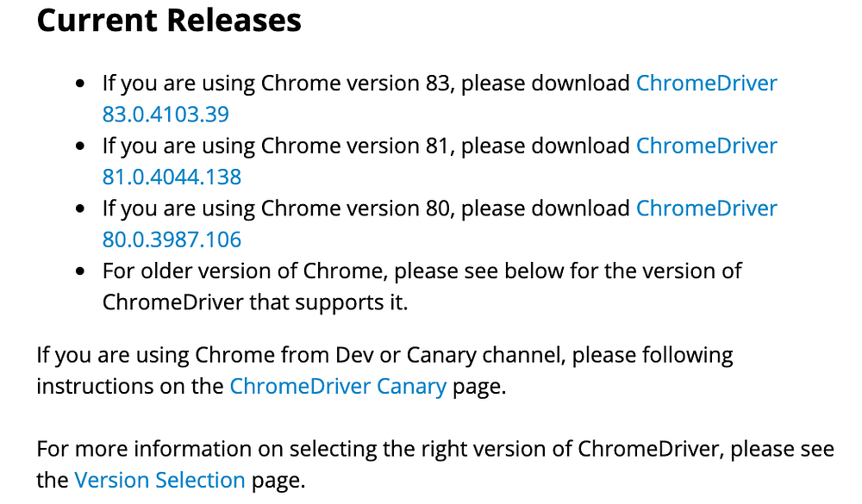862x504 pixels.
Task: Open the ChromeDriver Canary page link
Action: [x=338, y=386]
